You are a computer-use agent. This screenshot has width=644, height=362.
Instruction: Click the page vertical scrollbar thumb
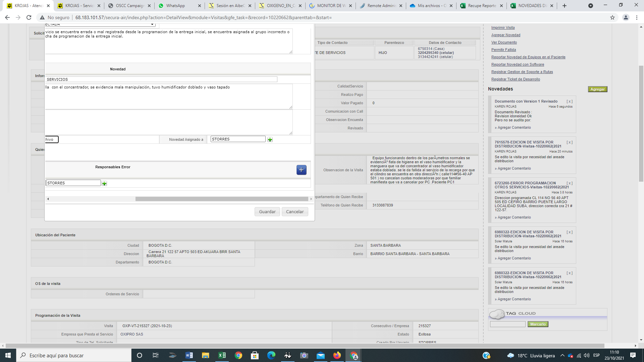click(641, 123)
